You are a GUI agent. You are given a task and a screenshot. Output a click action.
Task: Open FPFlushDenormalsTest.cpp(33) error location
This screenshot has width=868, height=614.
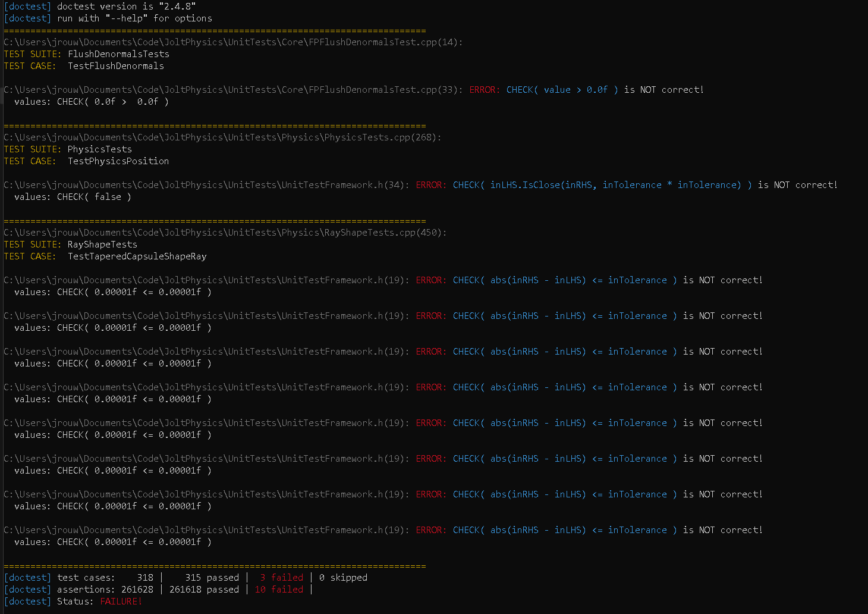coord(232,89)
